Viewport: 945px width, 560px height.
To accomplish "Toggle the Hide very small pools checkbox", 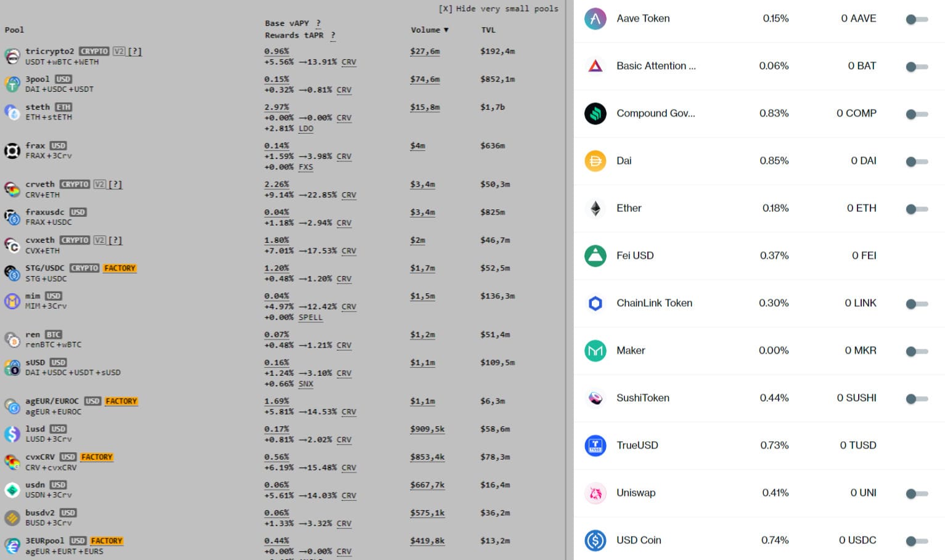I will pos(445,9).
